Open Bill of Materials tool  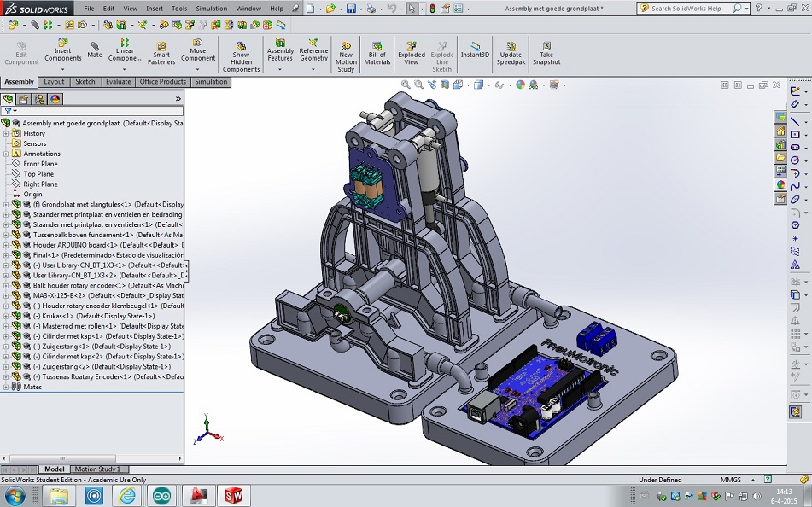(x=377, y=53)
